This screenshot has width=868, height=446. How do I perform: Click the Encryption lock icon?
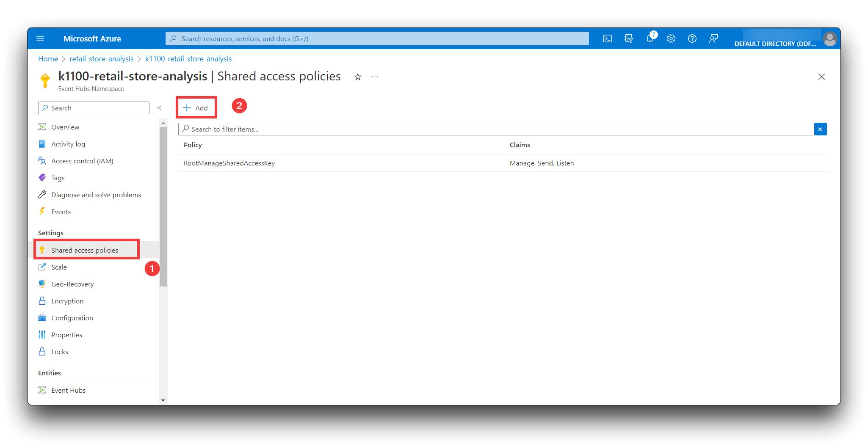click(x=42, y=301)
